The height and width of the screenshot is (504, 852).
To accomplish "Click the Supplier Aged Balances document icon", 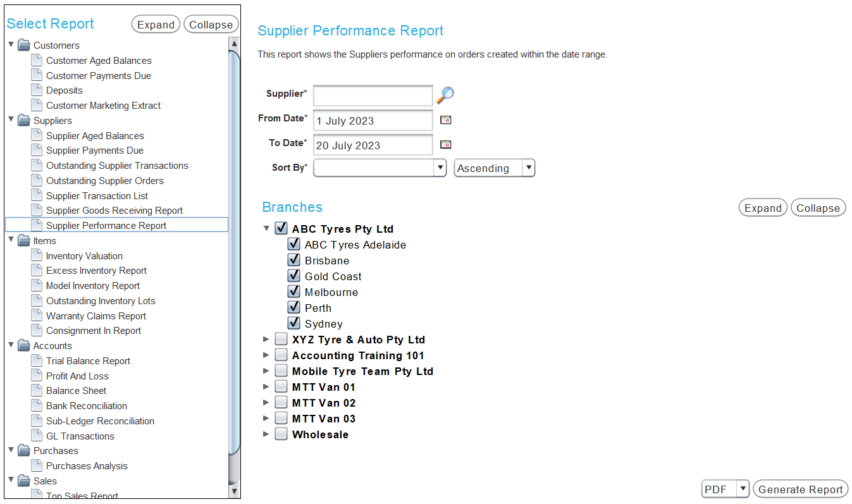I will pyautogui.click(x=37, y=136).
